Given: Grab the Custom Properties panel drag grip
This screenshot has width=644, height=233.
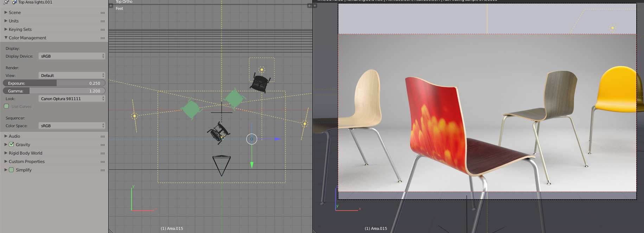Looking at the screenshot, I should pyautogui.click(x=103, y=162).
